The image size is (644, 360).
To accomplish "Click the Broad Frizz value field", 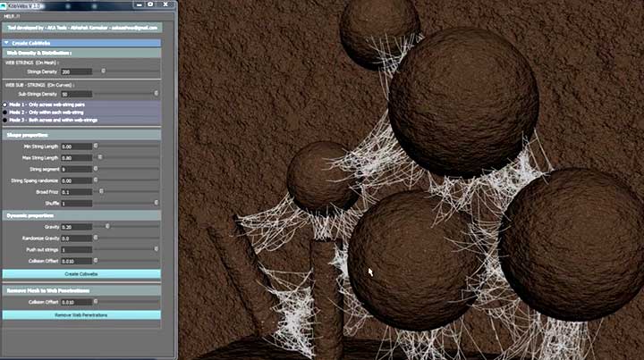I will [x=76, y=191].
